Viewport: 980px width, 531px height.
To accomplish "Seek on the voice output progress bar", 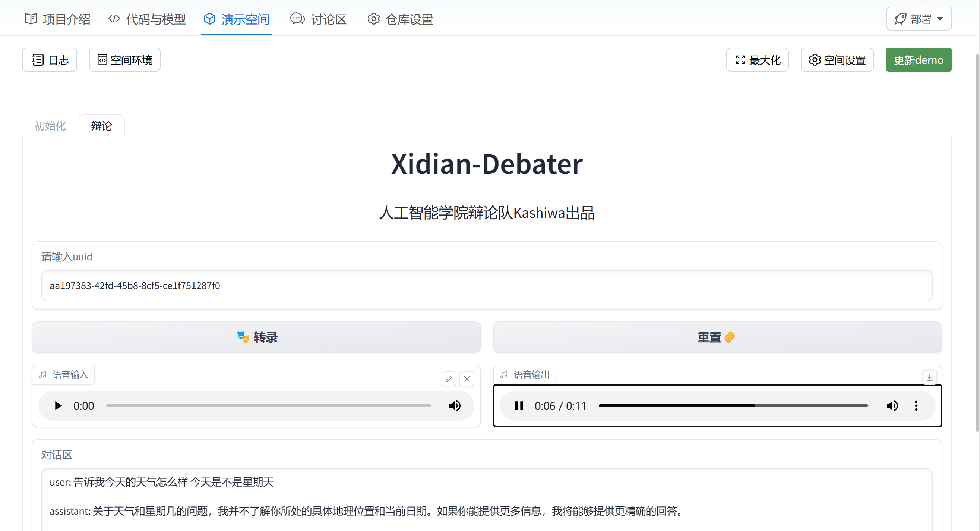I will click(733, 406).
